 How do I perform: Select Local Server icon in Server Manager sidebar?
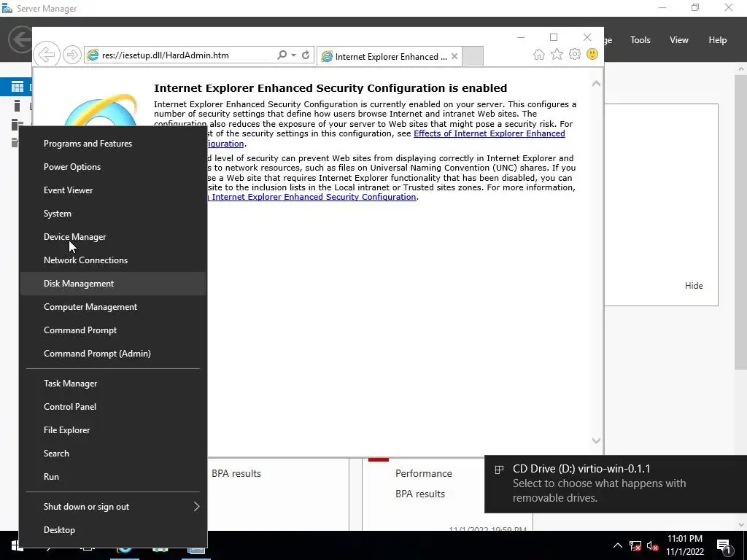18,106
